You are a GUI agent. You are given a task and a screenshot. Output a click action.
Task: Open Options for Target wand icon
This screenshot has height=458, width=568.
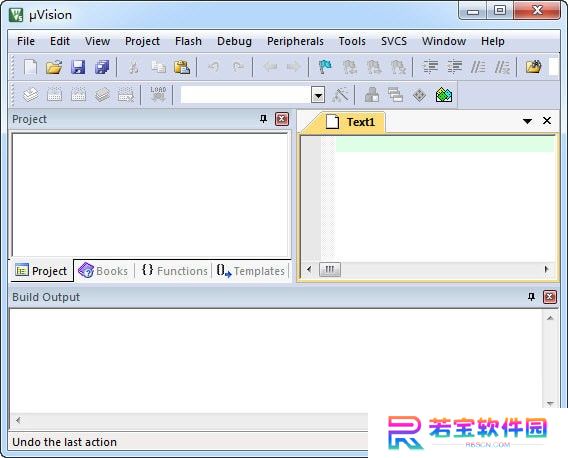point(340,95)
